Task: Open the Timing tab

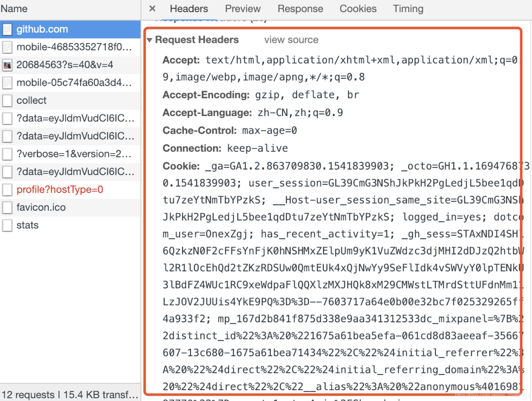Action: [408, 9]
